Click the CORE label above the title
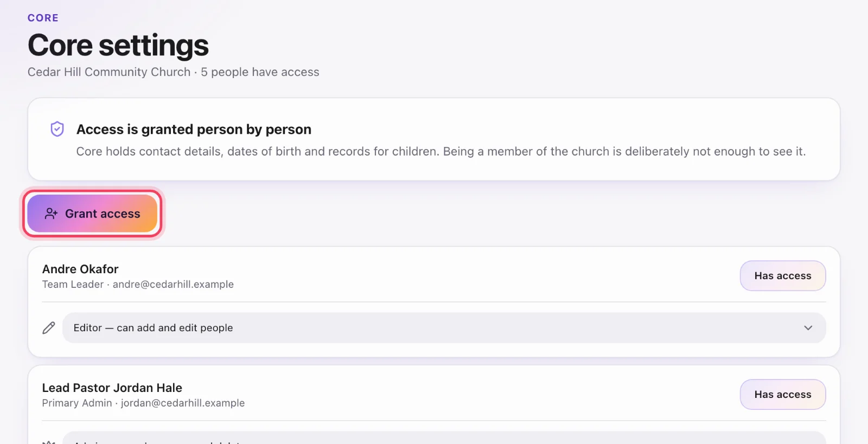868x444 pixels. 43,18
